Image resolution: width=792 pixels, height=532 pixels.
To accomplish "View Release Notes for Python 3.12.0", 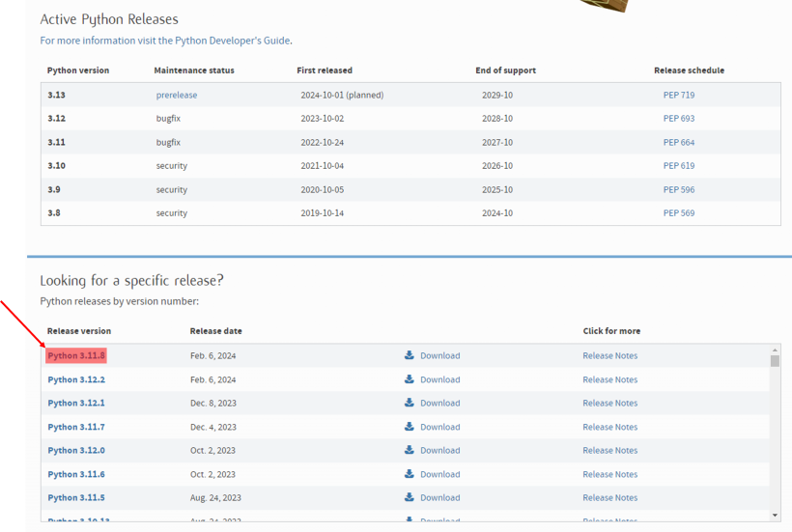I will pos(610,450).
